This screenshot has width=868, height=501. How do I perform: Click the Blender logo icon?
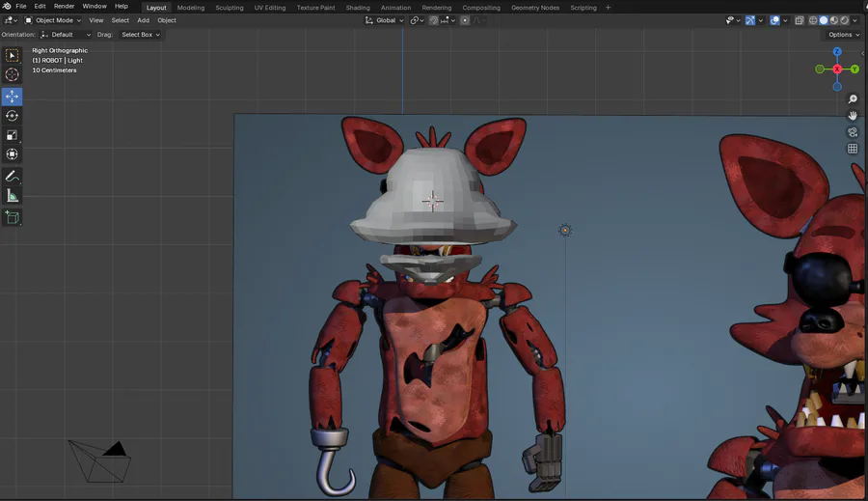click(7, 6)
